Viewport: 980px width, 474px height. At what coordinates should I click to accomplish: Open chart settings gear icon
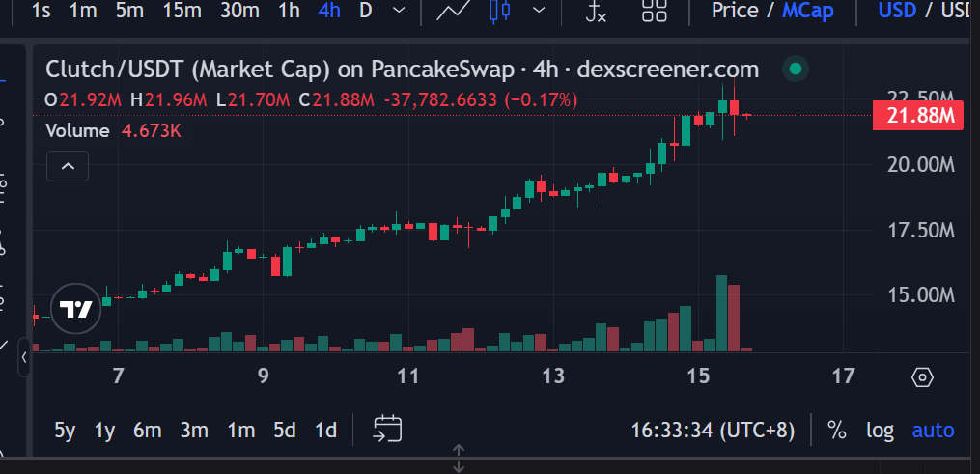click(x=922, y=377)
